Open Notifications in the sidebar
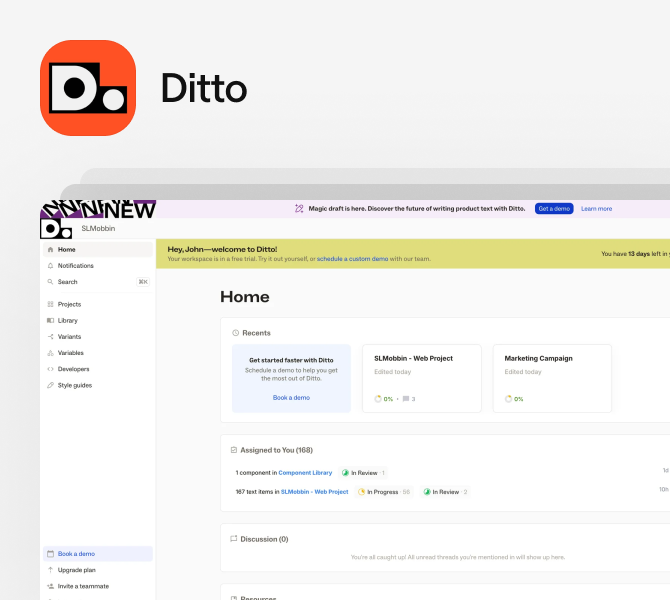Image resolution: width=670 pixels, height=600 pixels. pos(98,266)
